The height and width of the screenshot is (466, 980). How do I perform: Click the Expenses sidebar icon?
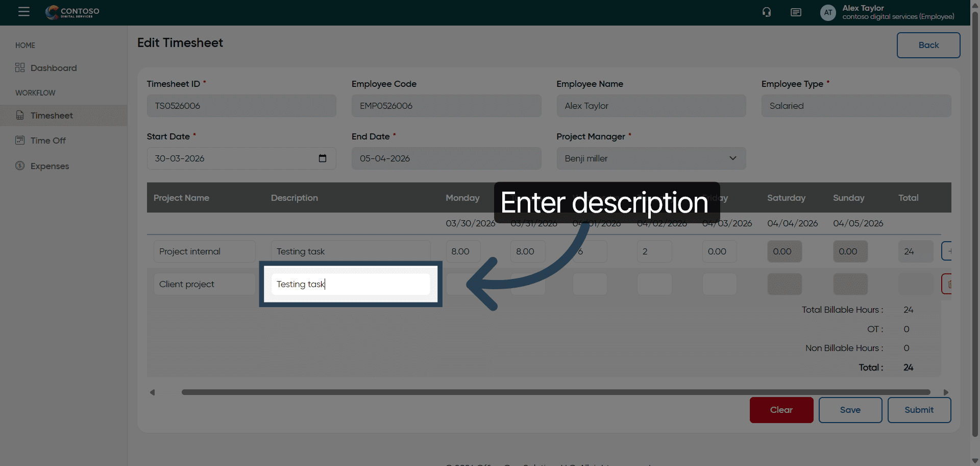click(20, 166)
